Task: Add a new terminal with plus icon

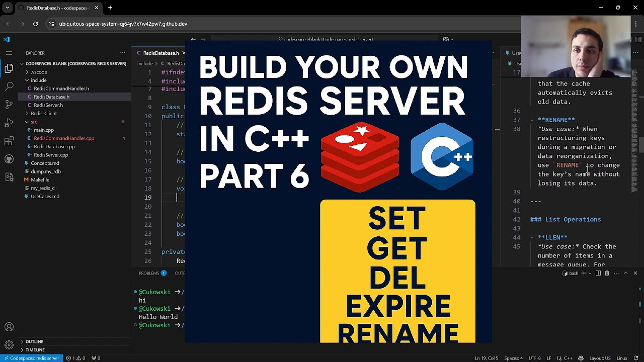Action: click(x=584, y=273)
